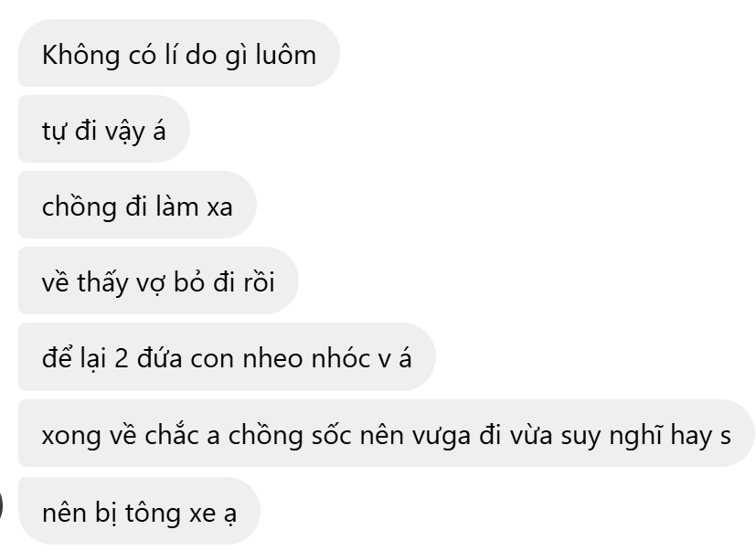Viewport: 756px width, 551px height.
Task: Click the 'nên bị tông xe ạ' bubble
Action: coord(139,511)
